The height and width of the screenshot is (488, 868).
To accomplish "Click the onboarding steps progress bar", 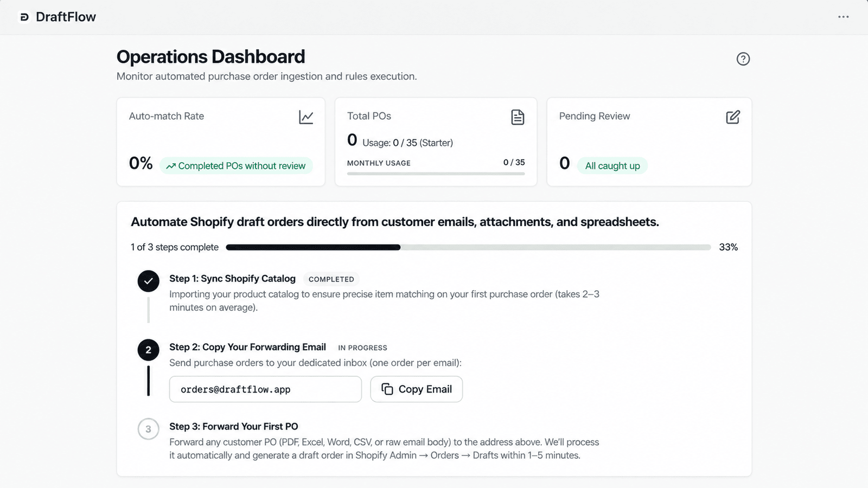I will pyautogui.click(x=468, y=247).
